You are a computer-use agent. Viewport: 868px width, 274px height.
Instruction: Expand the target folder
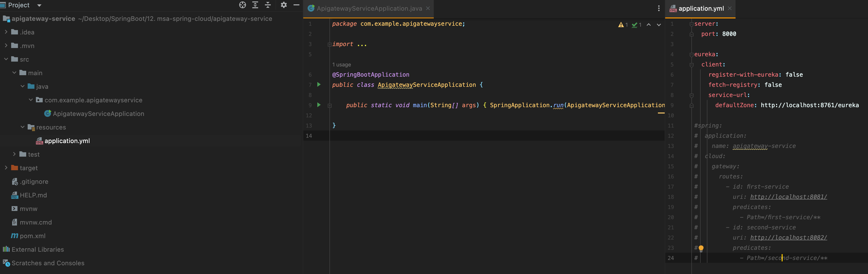[x=6, y=167]
